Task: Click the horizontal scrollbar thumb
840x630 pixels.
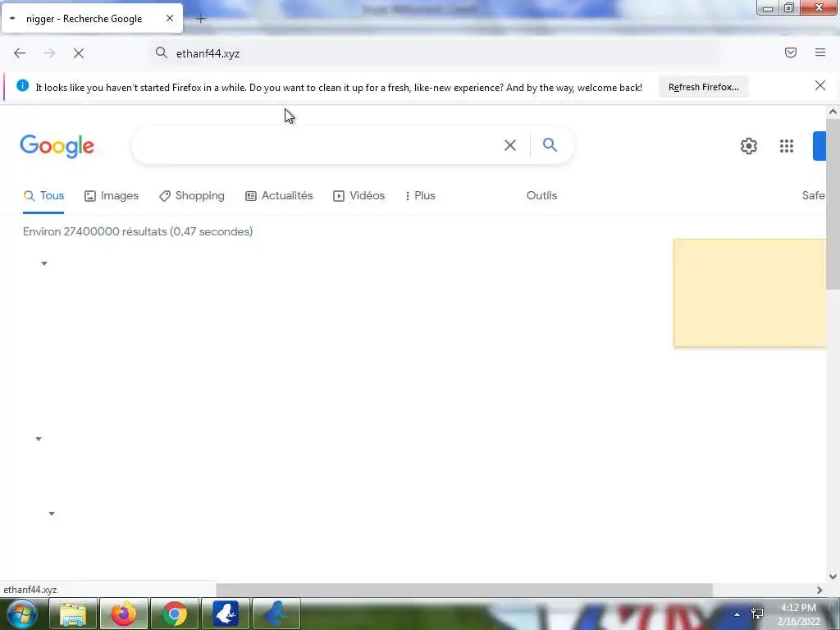Action: point(464,590)
